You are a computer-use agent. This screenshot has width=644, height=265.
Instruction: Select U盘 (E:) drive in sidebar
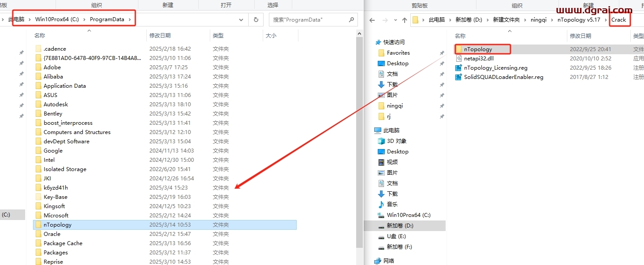[x=396, y=236]
